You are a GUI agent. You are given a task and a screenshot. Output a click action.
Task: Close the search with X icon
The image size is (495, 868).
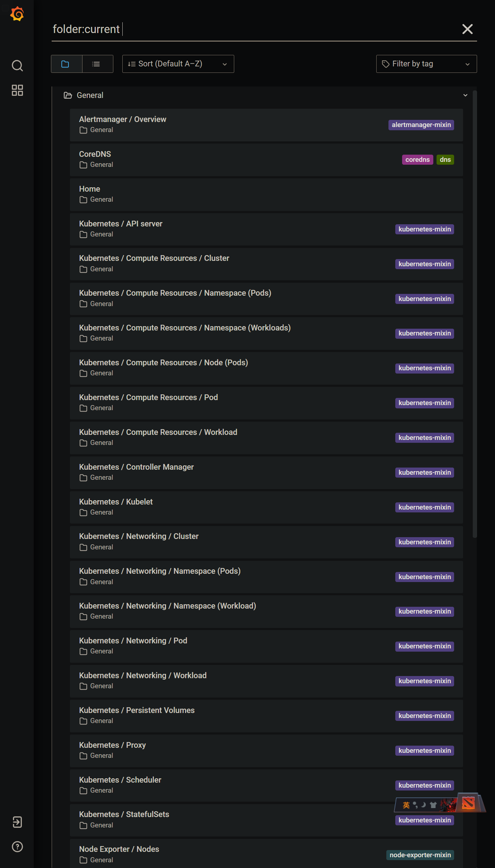click(467, 29)
